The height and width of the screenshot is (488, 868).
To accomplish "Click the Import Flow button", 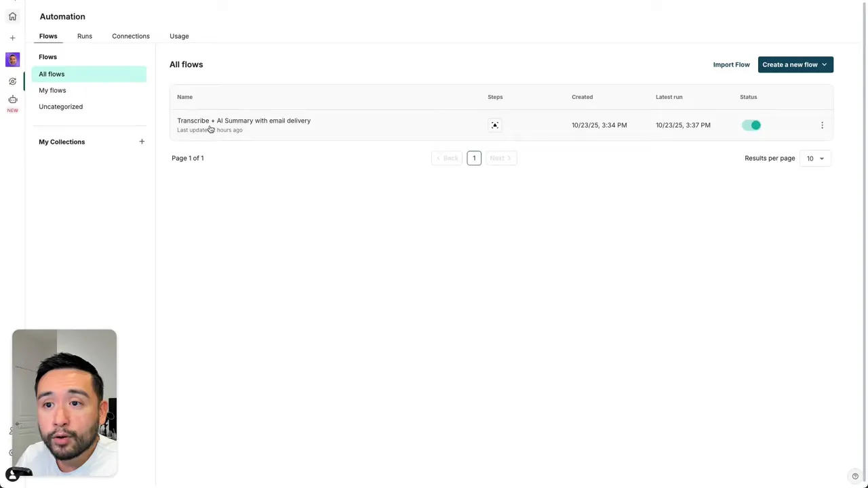I will (x=731, y=64).
